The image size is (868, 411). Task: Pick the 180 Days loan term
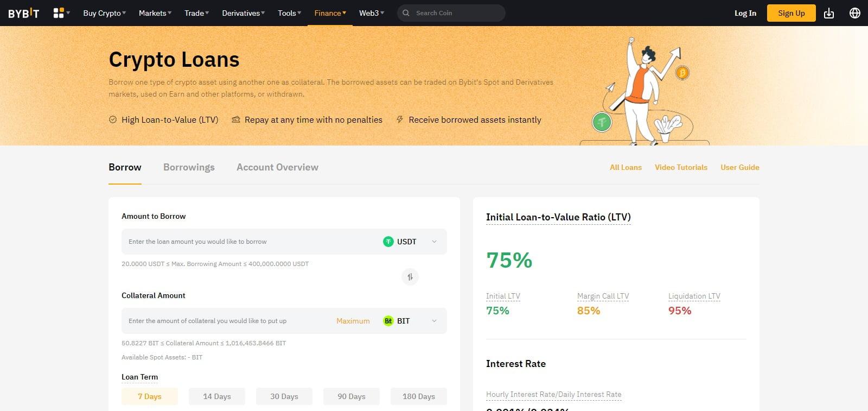click(419, 396)
